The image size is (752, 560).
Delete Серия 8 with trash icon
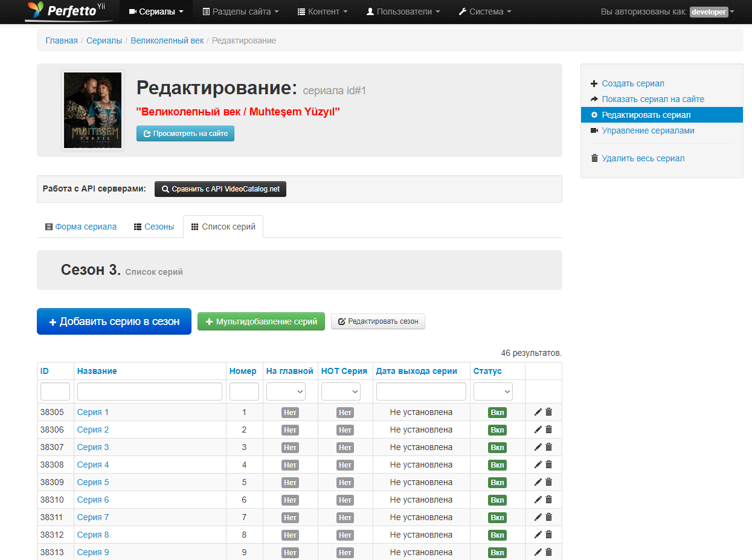pos(549,535)
